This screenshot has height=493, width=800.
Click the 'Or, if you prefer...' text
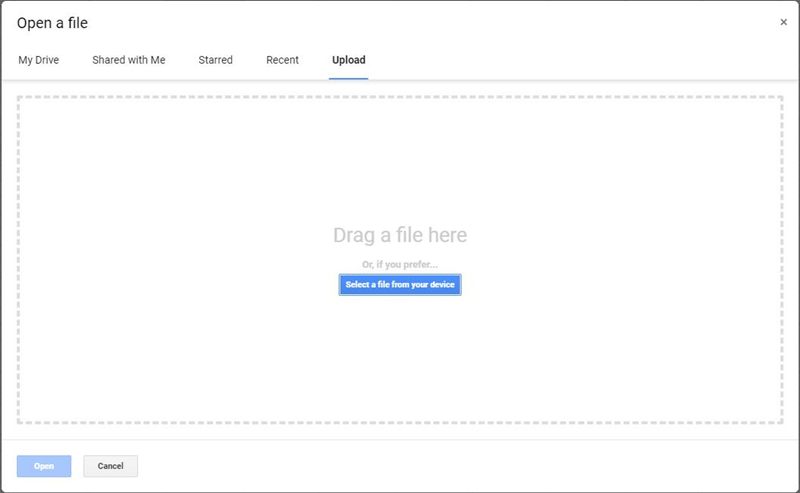coord(400,264)
